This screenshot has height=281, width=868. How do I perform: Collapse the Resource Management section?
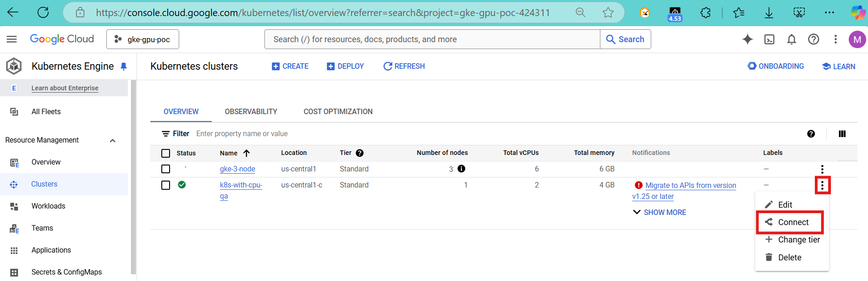pyautogui.click(x=113, y=140)
